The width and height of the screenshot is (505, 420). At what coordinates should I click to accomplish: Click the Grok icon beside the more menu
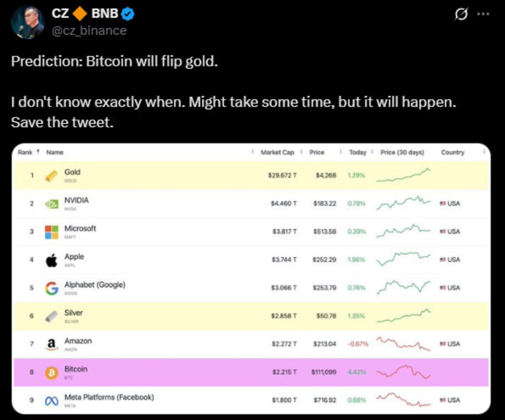tap(461, 15)
